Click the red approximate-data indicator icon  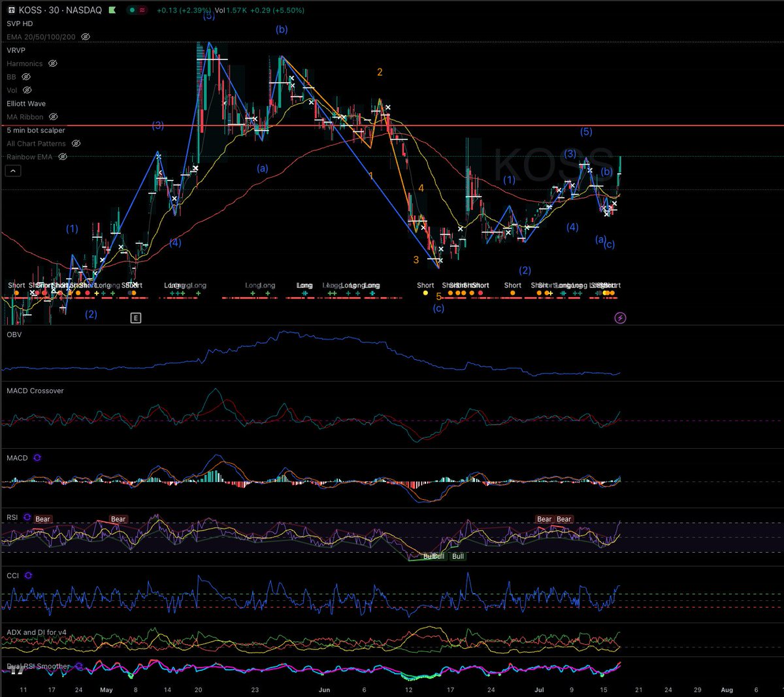tap(142, 10)
